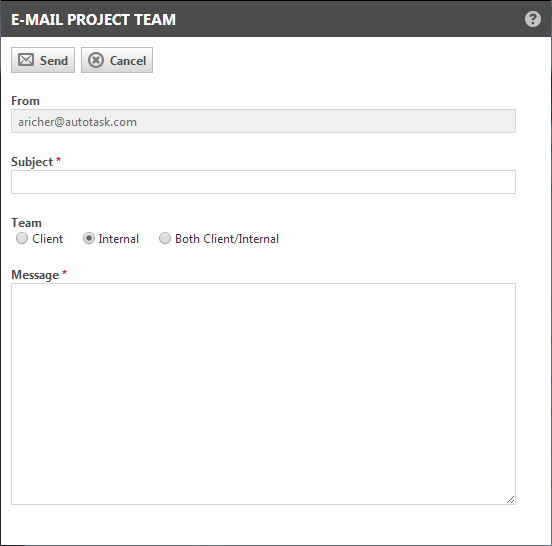Click the From field label
The height and width of the screenshot is (546, 552).
pyautogui.click(x=25, y=101)
